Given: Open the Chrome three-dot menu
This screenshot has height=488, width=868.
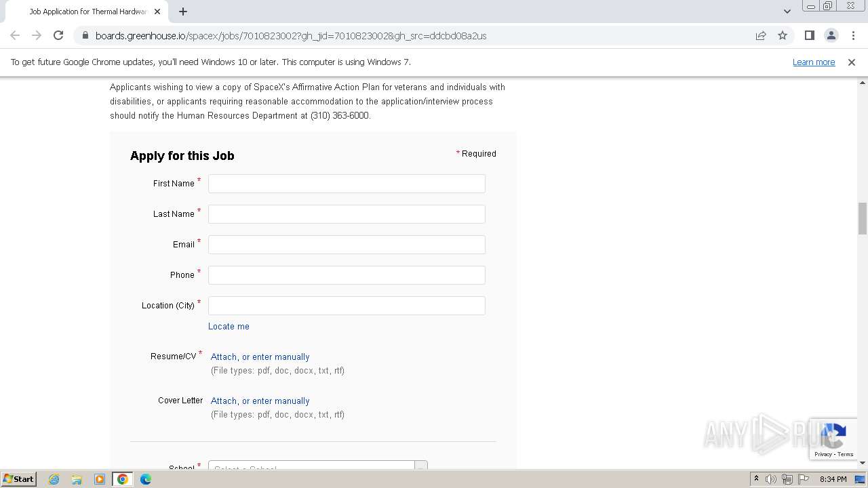Looking at the screenshot, I should point(853,35).
